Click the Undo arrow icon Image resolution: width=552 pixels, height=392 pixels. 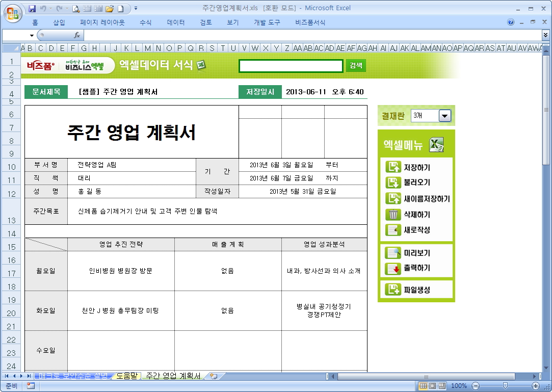tap(43, 9)
